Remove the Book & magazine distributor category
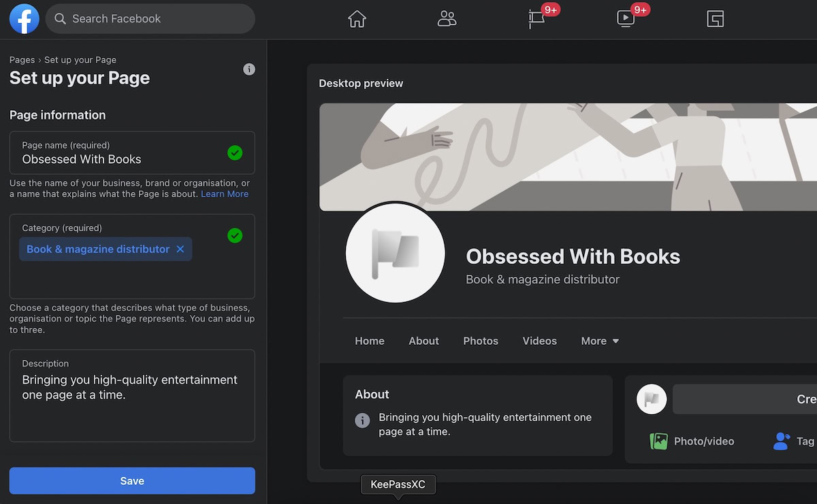 [180, 249]
